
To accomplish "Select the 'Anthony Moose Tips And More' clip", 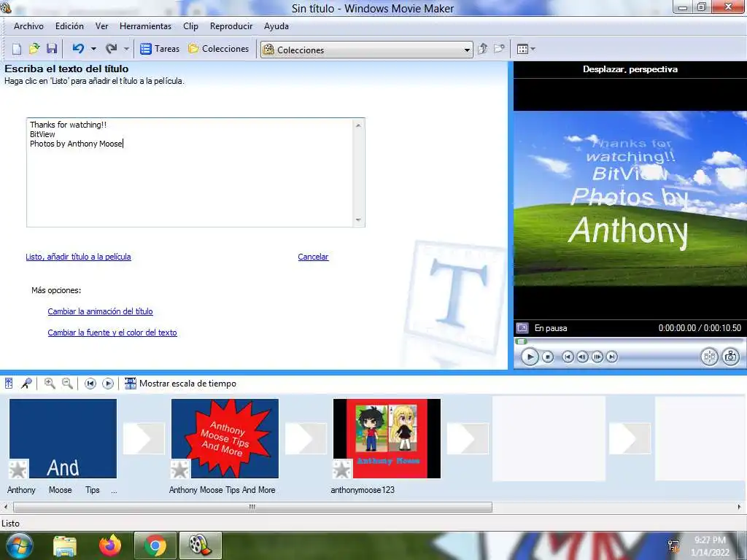I will (x=225, y=438).
